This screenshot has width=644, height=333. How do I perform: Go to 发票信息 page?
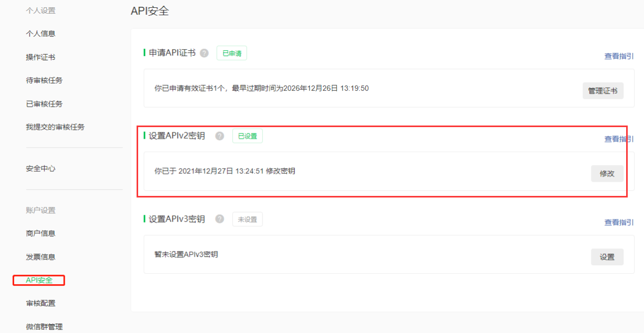tap(40, 257)
